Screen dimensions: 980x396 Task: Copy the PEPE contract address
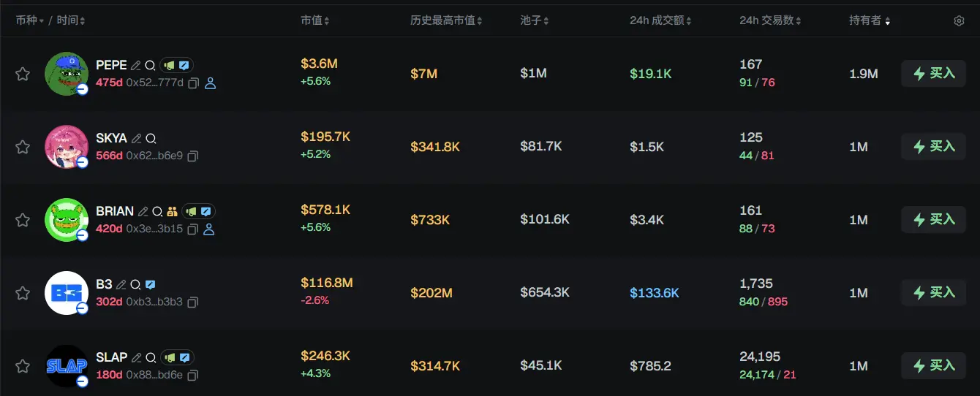coord(193,83)
